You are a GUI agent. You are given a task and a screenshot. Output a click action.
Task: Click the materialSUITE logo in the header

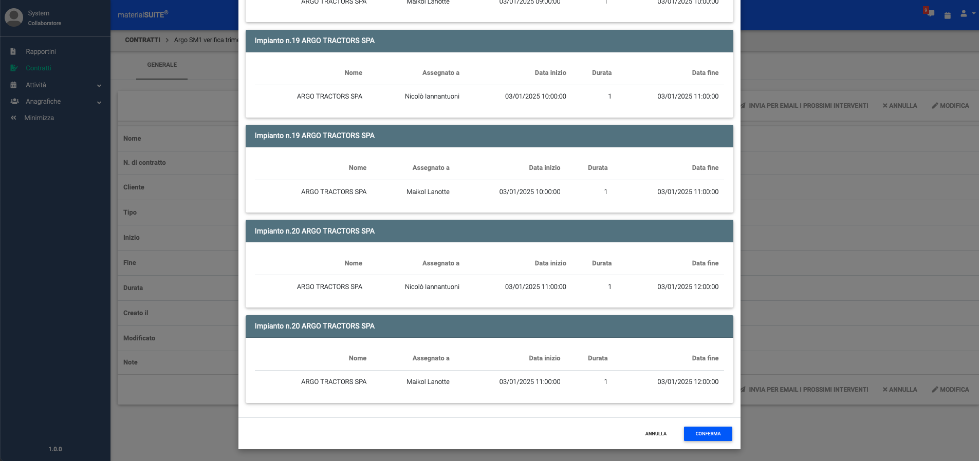point(143,14)
